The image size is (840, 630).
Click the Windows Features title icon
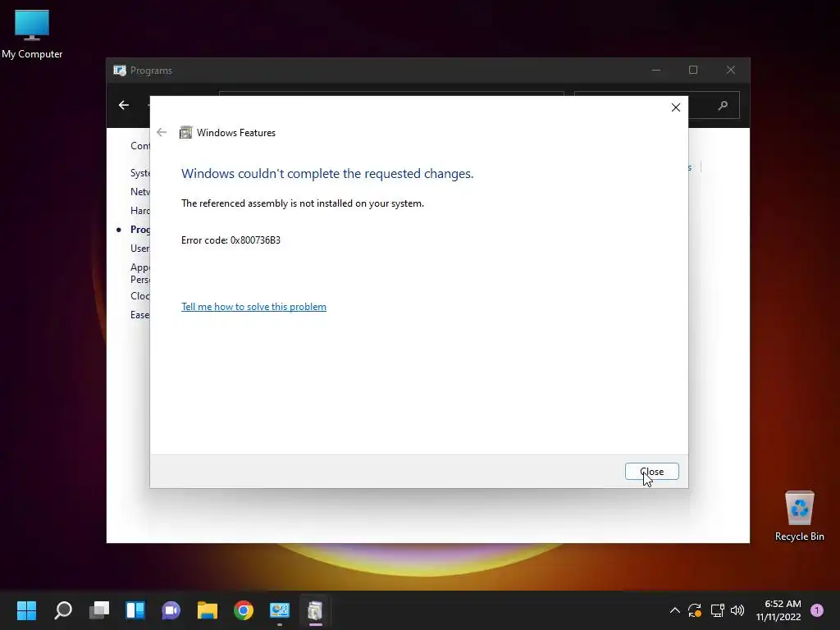[185, 132]
